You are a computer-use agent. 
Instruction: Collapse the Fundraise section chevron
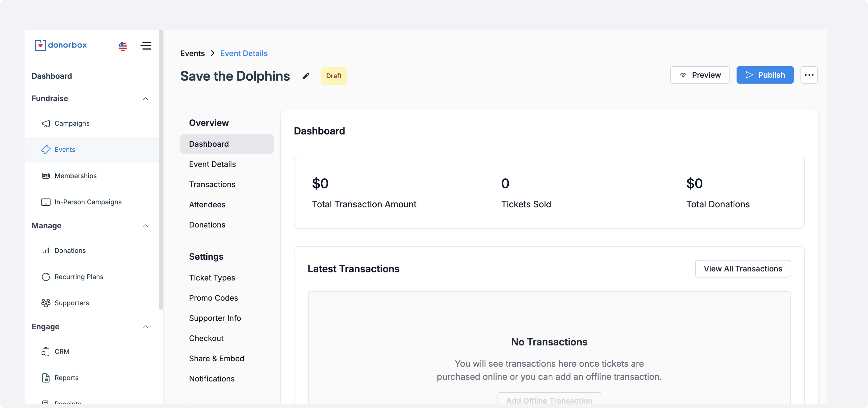point(146,99)
